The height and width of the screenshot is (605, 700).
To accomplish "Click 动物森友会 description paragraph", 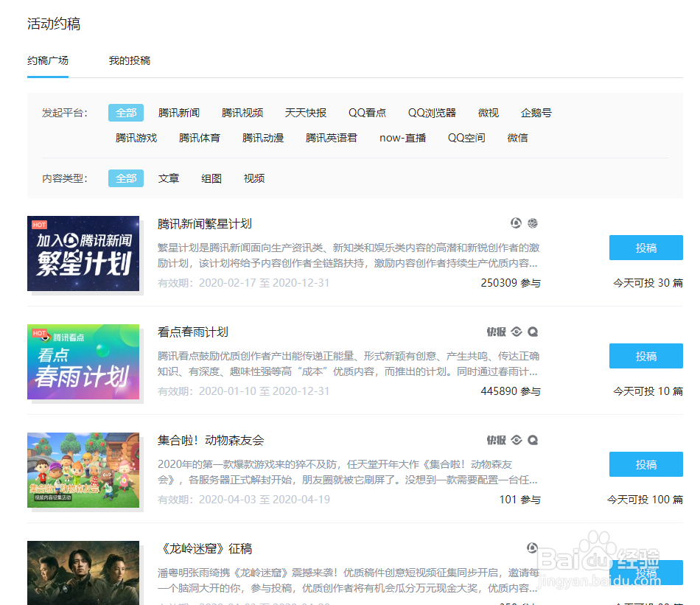I will [347, 472].
